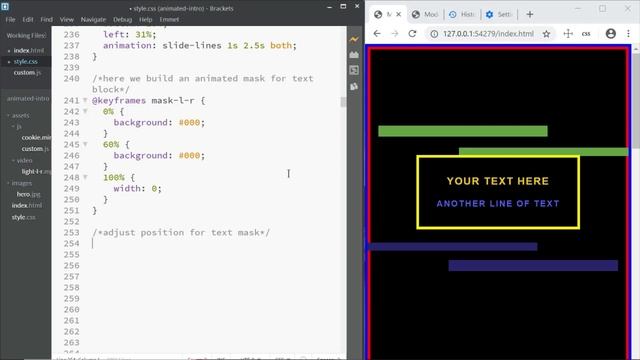Collapse the video folder in file tree
Screen dimensions: 640x360
coord(13,160)
